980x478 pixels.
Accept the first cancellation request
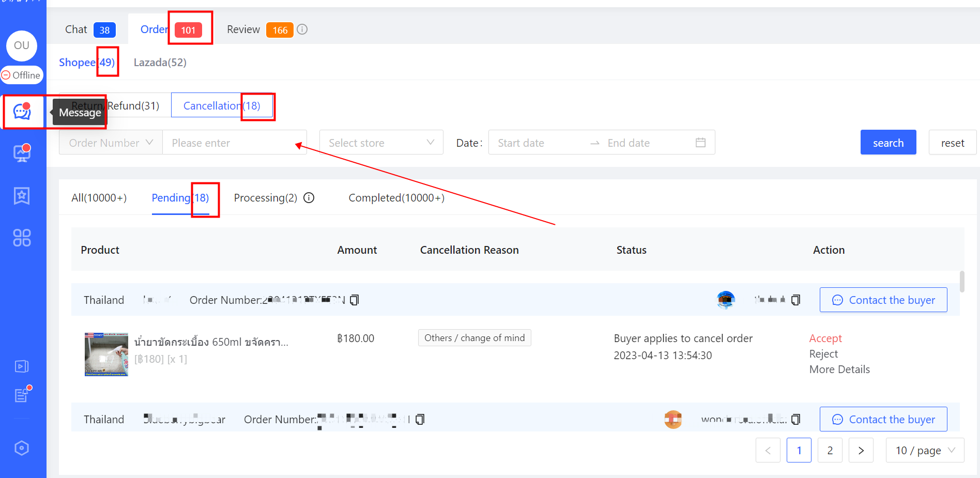tap(825, 338)
